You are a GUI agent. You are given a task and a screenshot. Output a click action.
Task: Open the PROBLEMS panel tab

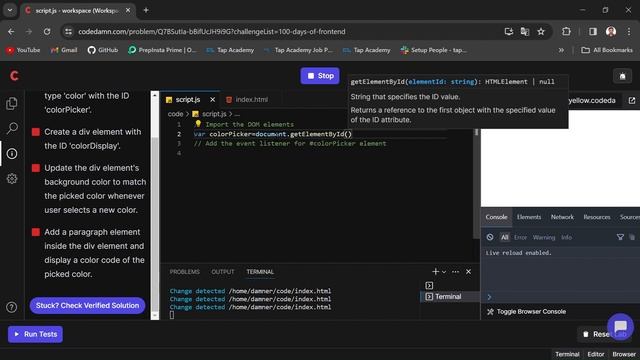184,272
